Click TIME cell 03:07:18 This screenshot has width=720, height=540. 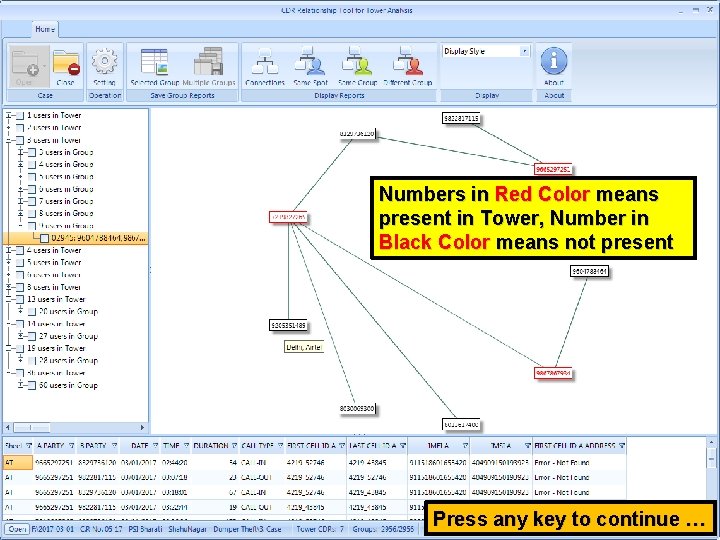click(174, 478)
